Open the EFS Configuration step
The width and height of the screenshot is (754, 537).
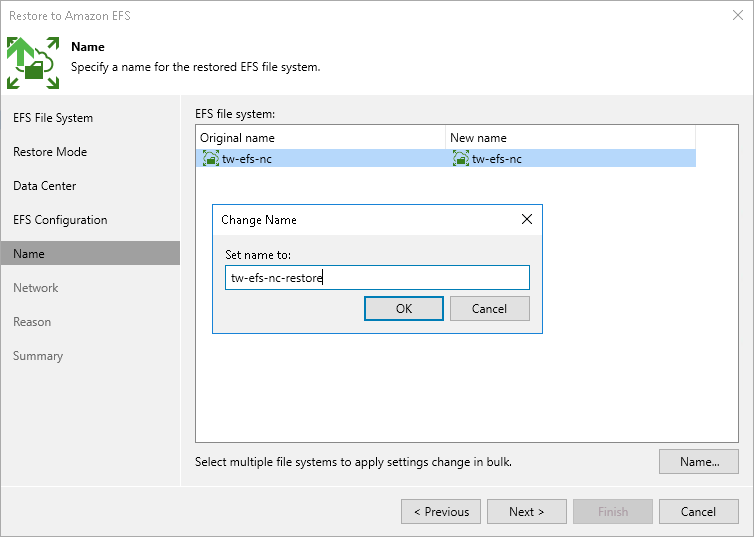pos(60,220)
